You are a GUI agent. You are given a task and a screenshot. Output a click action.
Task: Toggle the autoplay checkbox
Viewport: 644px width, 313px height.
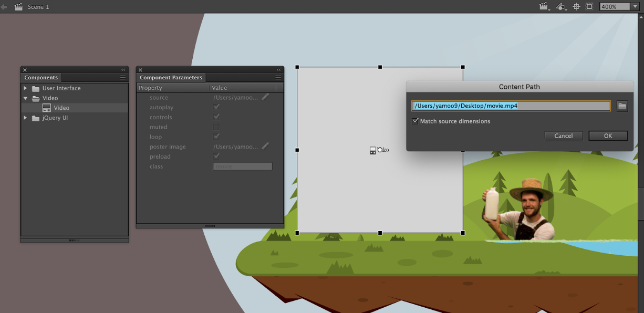tap(216, 107)
